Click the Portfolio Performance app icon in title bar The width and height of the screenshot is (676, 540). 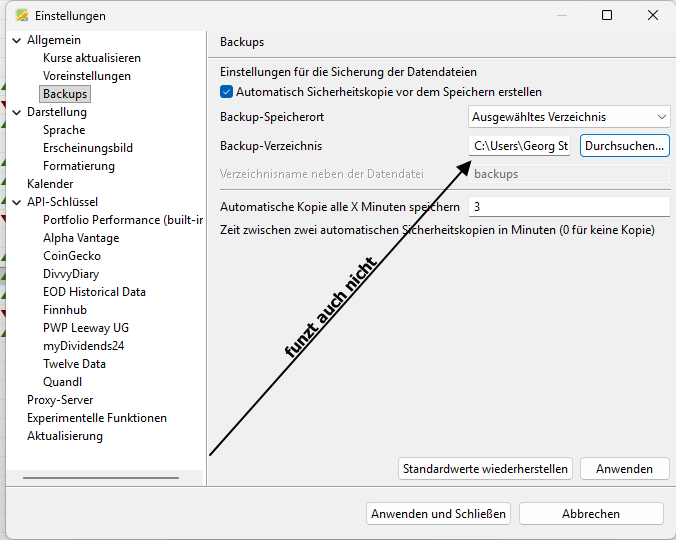[22, 16]
